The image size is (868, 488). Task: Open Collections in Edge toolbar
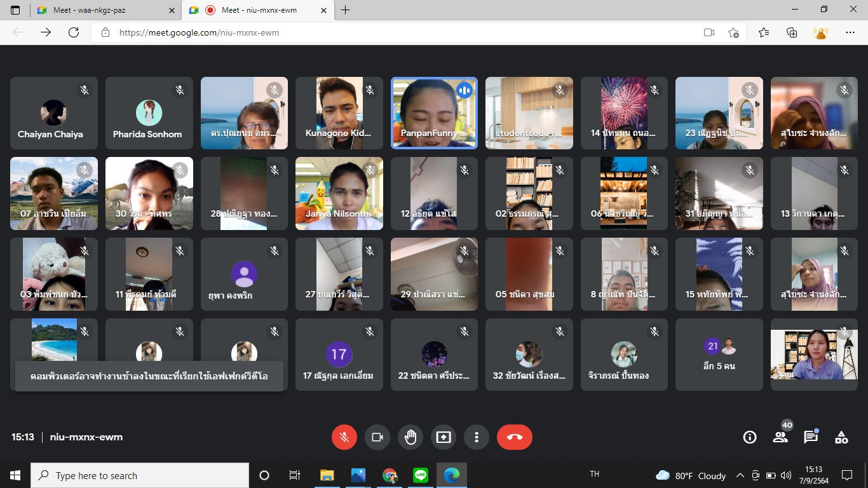[792, 32]
